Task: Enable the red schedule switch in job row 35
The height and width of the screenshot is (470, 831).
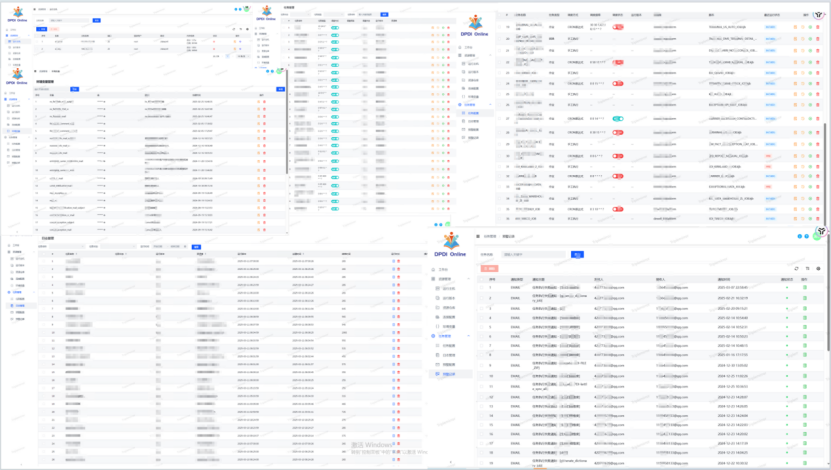Action: pos(617,209)
